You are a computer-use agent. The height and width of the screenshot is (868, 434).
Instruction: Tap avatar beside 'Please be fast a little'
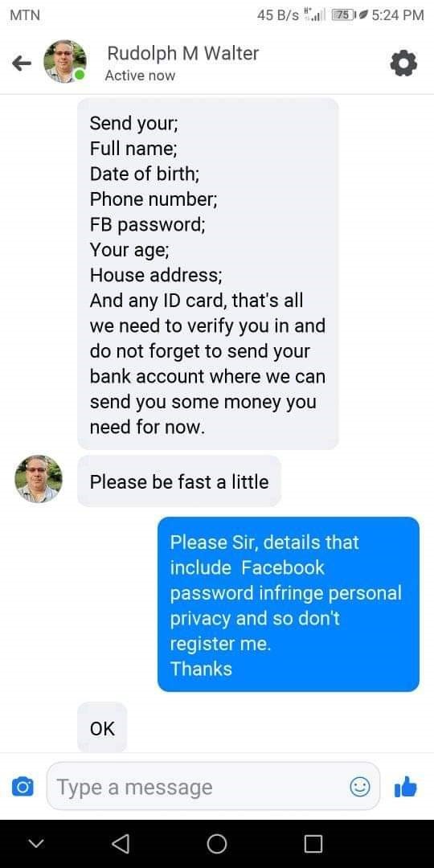pos(39,479)
